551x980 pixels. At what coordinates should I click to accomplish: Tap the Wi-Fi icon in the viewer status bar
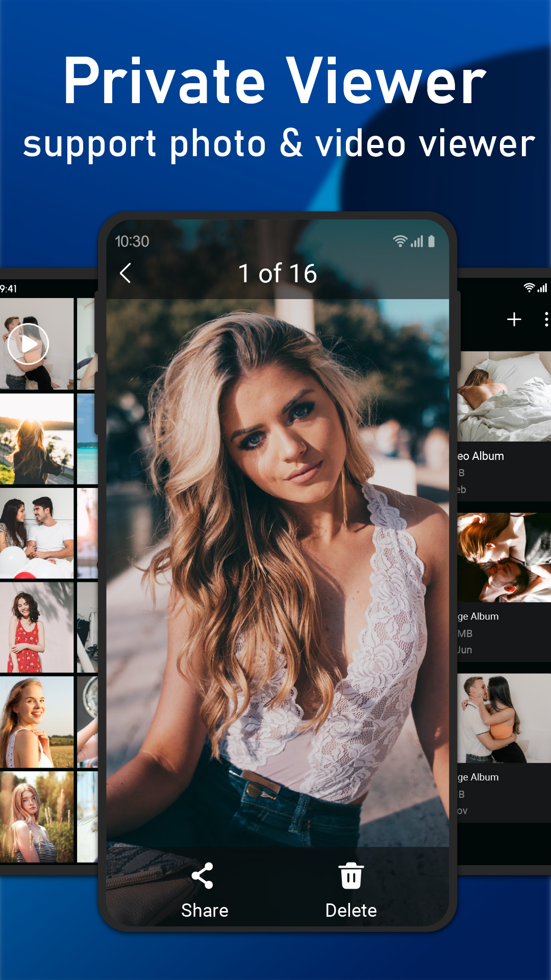[x=400, y=241]
